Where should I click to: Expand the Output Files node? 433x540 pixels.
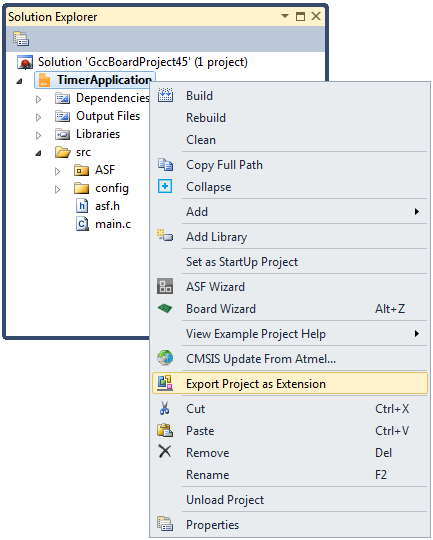39,117
